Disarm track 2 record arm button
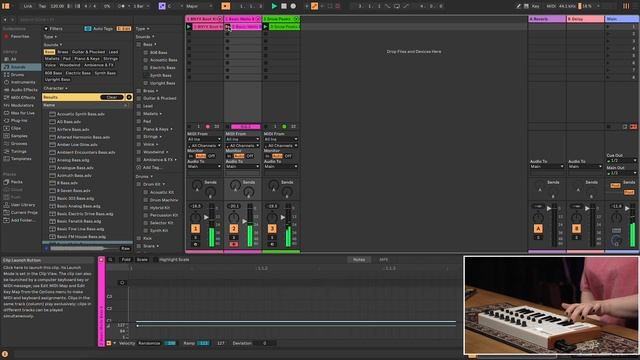The height and width of the screenshot is (360, 640). tap(233, 244)
